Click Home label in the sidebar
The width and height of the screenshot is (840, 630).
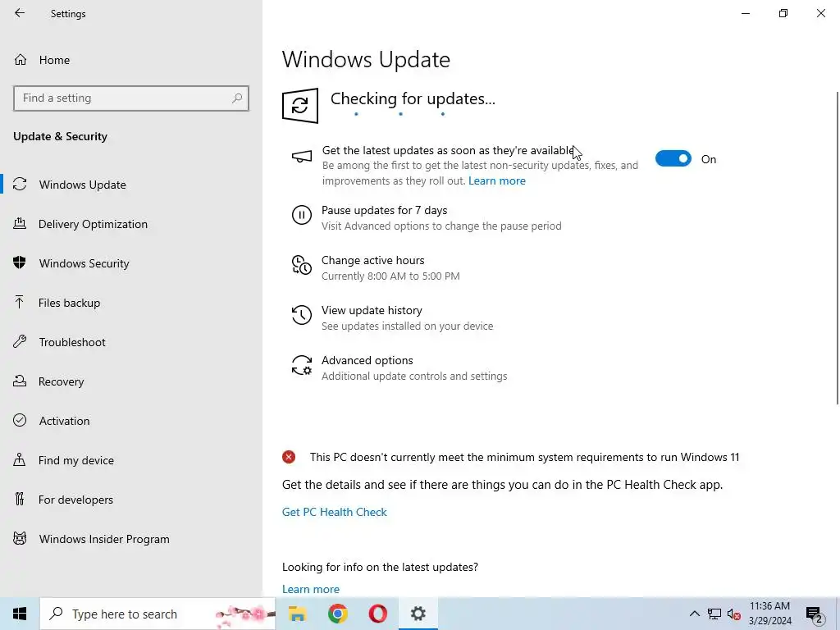(54, 60)
